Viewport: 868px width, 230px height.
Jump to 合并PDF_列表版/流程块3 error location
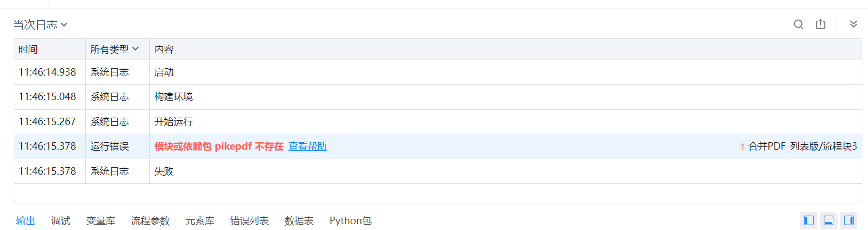802,146
